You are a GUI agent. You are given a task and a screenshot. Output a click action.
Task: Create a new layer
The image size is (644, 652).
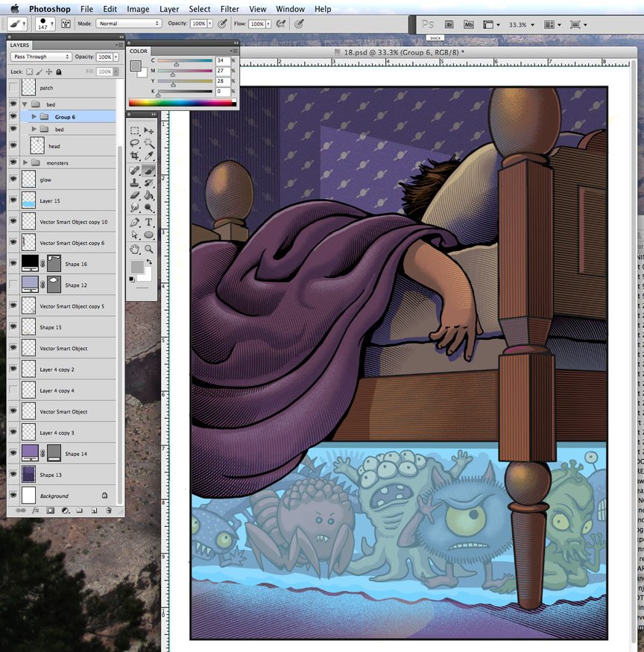(94, 510)
